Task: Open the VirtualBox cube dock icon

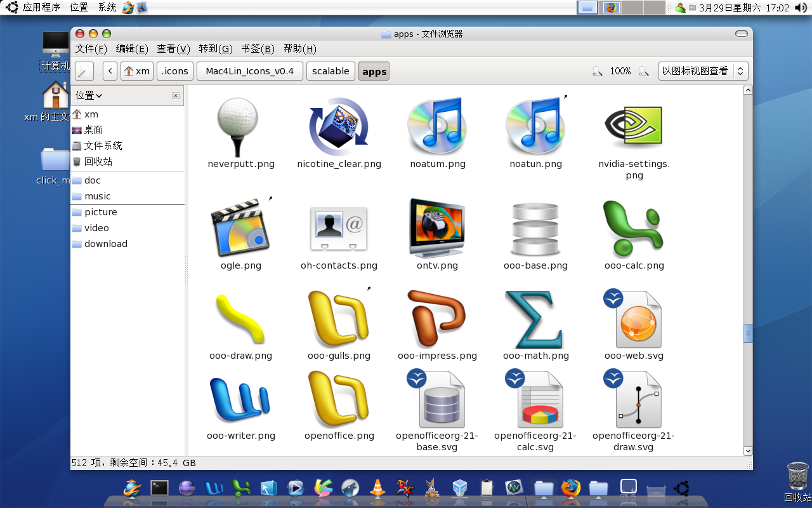Action: pyautogui.click(x=460, y=488)
